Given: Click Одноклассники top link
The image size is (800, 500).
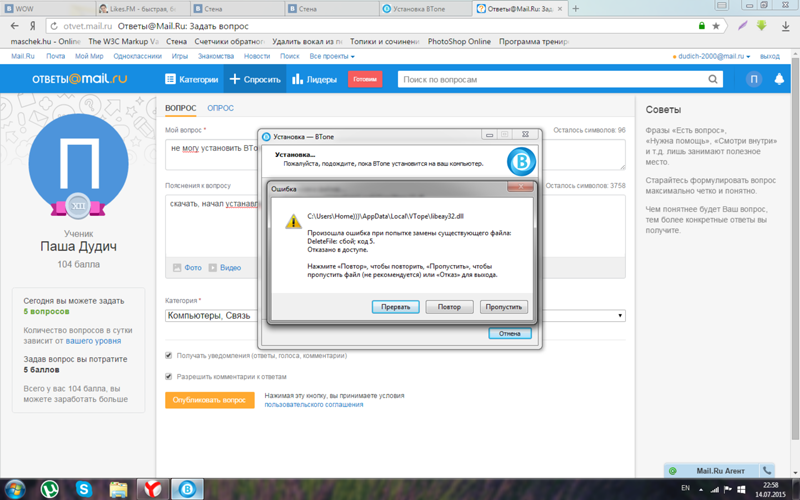Looking at the screenshot, I should click(x=137, y=56).
